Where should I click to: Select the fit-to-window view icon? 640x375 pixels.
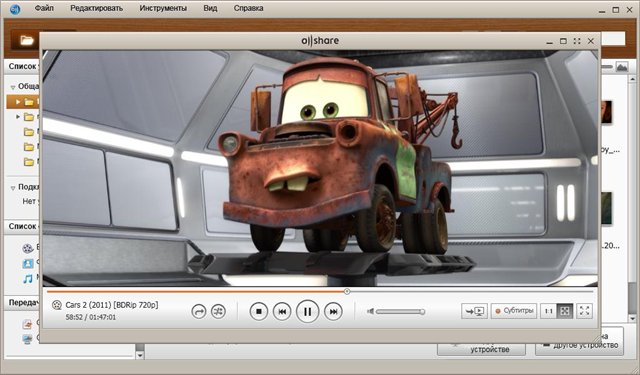tap(565, 311)
